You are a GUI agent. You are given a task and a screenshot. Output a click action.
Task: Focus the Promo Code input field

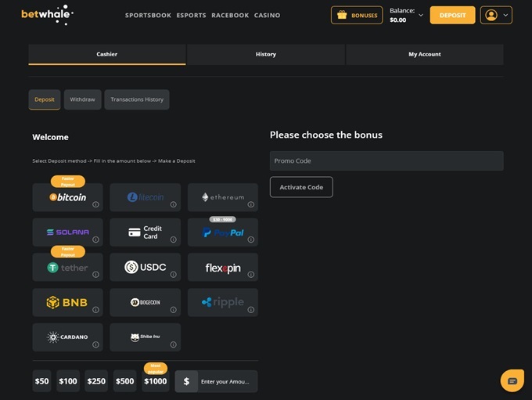[x=386, y=160]
